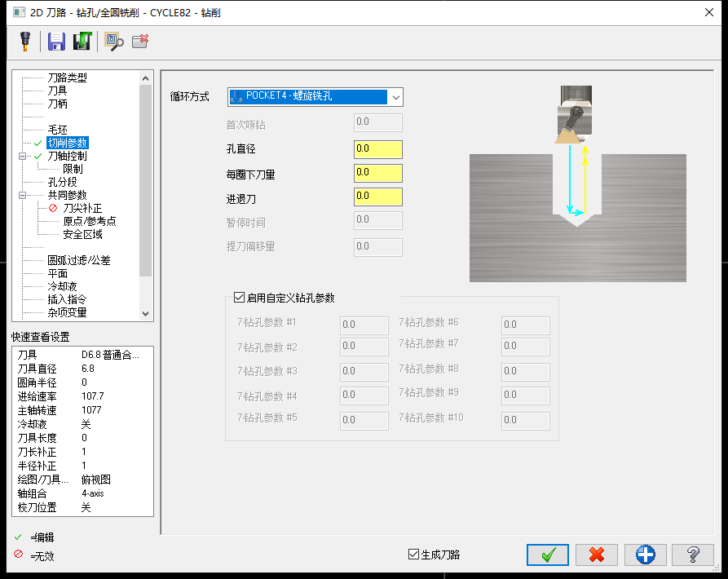Click the 4-axis 轴组合 value
Screen dimensions: 728x579
[92, 493]
